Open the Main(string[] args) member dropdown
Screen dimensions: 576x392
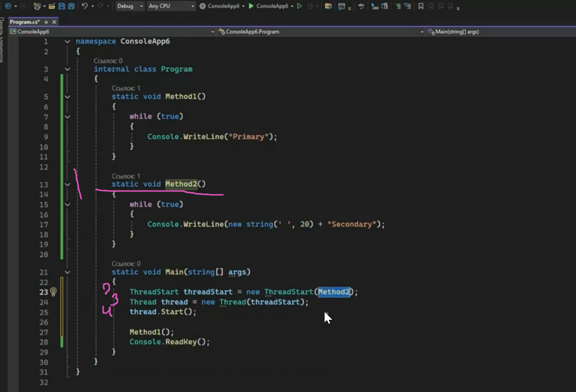point(499,32)
